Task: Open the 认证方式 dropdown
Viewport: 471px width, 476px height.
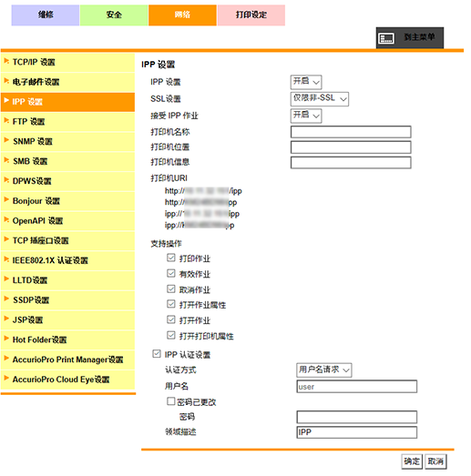Action: (324, 370)
